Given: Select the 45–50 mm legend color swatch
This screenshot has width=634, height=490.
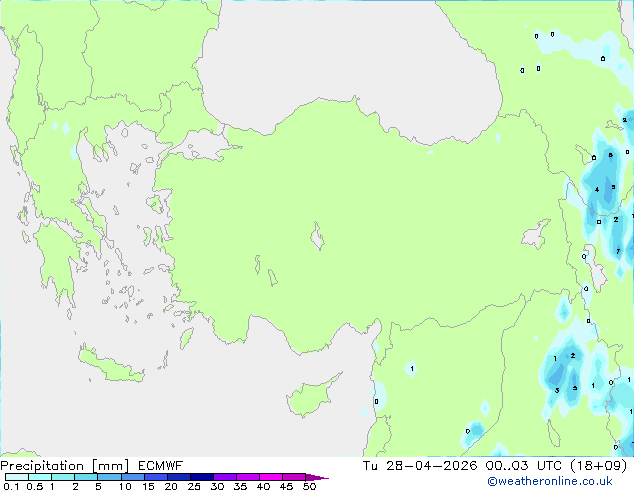Looking at the screenshot, I should (294, 477).
